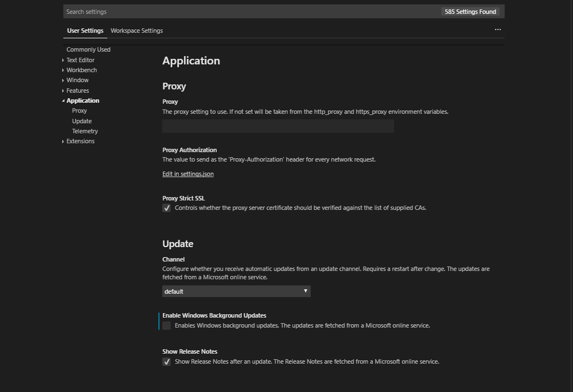Disable Show Release Notes after update
Viewport: 573px width, 392px height.
pos(166,361)
